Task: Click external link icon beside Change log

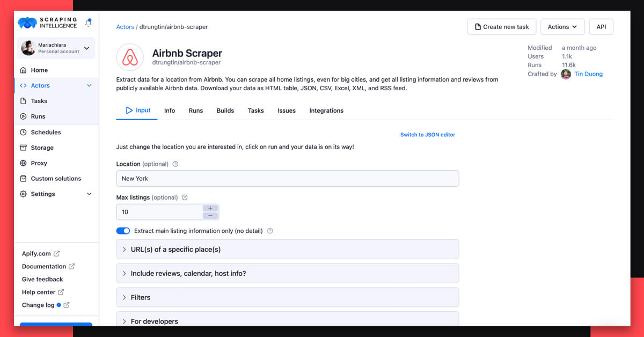Action: point(67,305)
